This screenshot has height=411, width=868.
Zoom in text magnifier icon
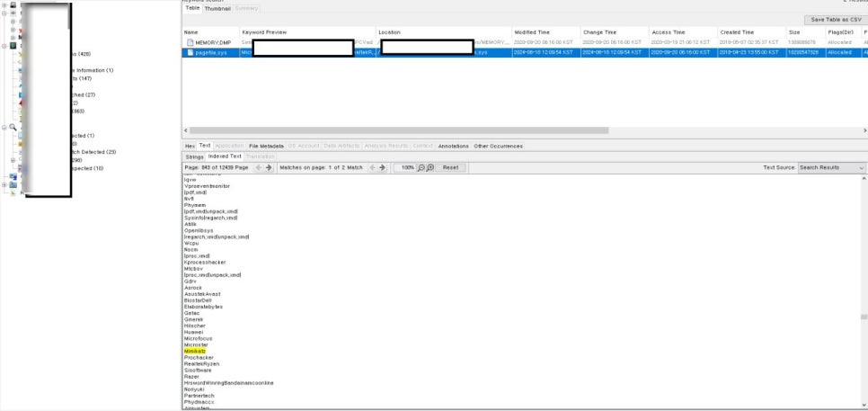[x=430, y=167]
